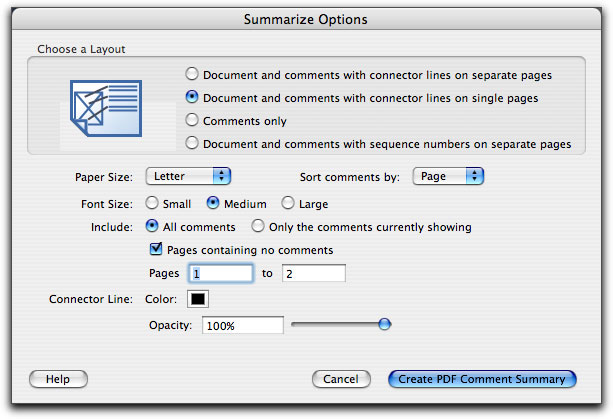Screen dimensions: 613x419
Task: Uncheck Pages containing no comments
Action: (x=155, y=250)
